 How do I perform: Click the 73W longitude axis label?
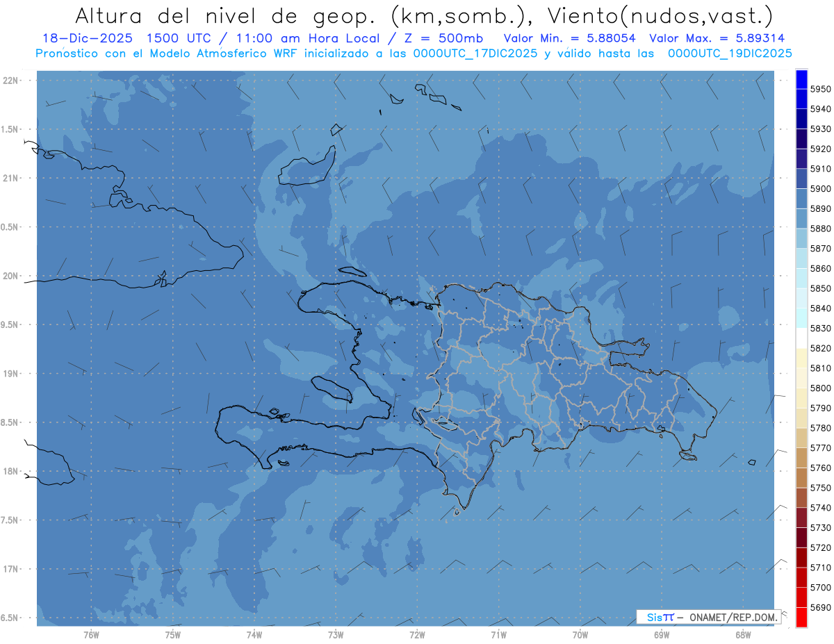[x=336, y=634]
